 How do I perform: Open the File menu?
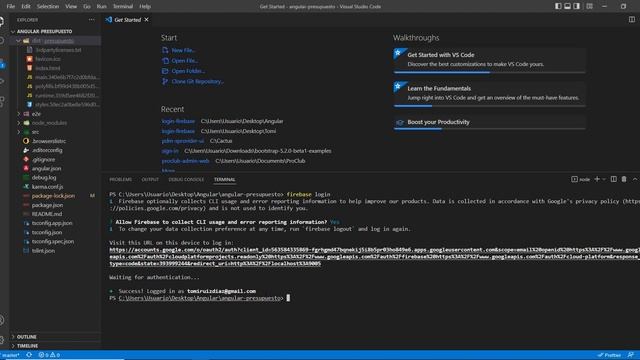click(11, 7)
